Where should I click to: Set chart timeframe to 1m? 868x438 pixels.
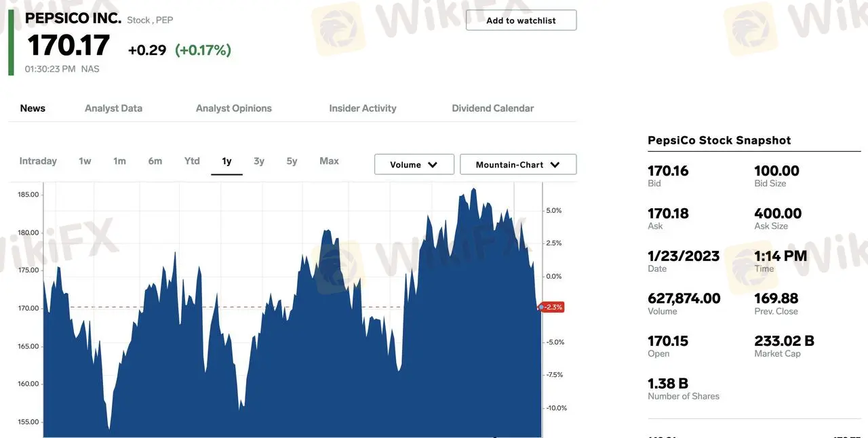[x=119, y=161]
